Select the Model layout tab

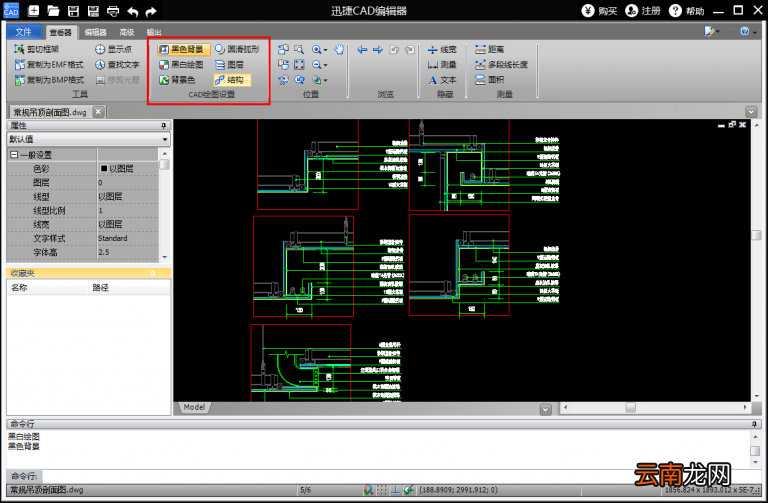point(194,407)
